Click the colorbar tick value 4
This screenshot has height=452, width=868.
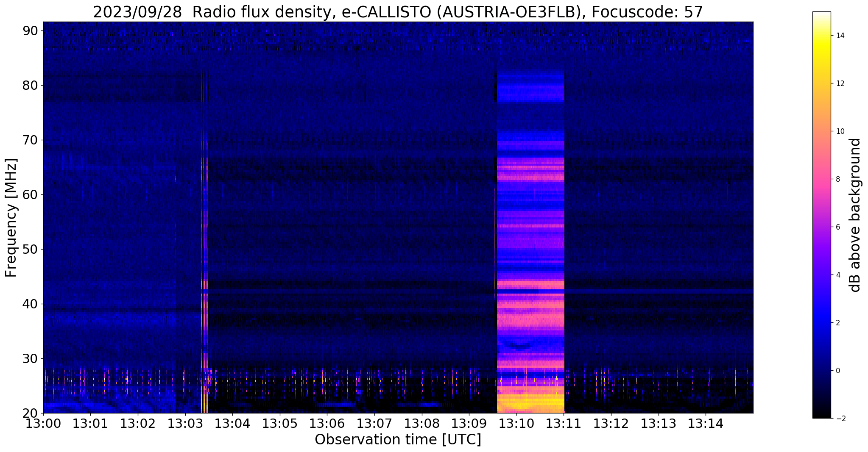point(838,275)
